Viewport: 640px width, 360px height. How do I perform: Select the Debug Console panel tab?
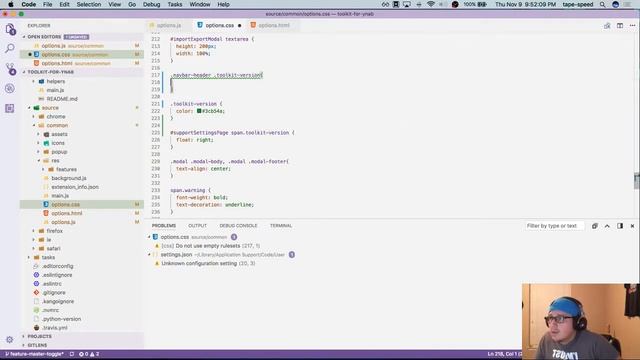[238, 226]
